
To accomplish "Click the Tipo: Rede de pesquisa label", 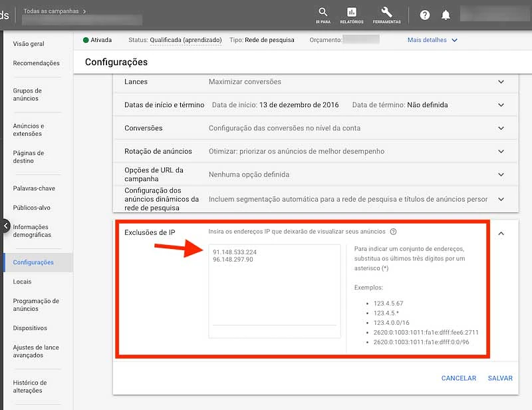I will click(261, 40).
